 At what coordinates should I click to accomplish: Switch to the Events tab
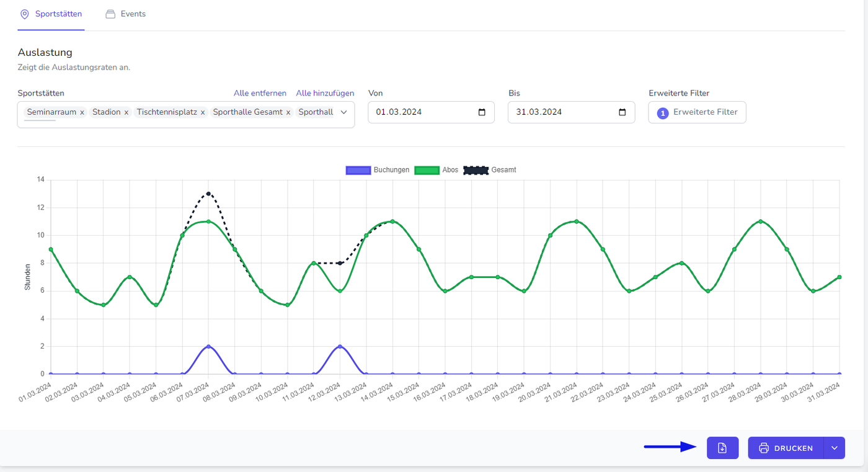coord(126,14)
